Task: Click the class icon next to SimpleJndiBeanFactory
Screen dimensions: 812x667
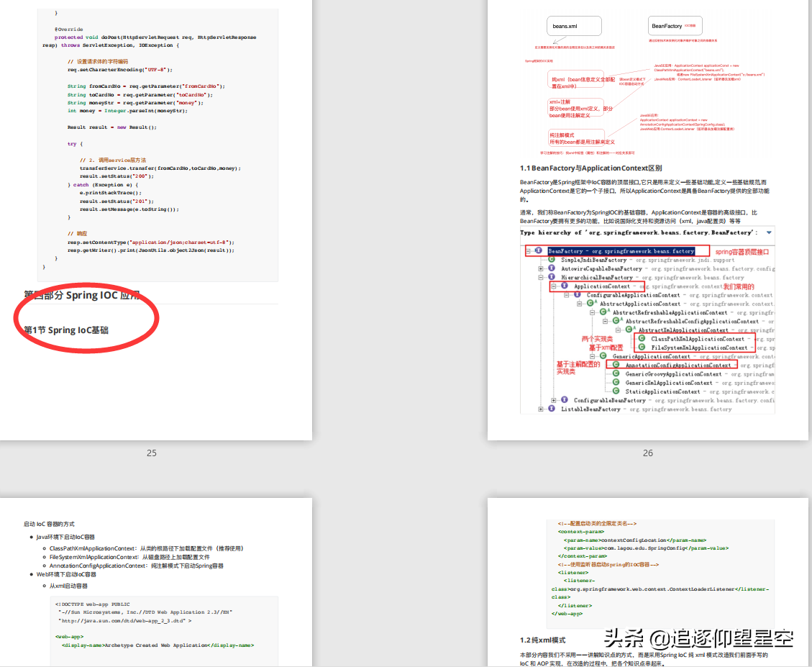Action: click(x=552, y=259)
